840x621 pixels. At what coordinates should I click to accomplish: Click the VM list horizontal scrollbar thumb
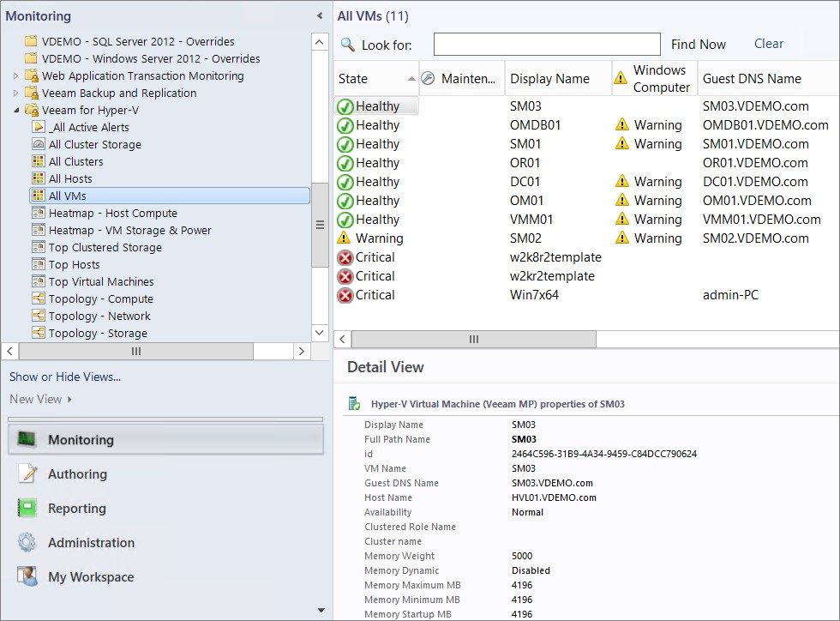click(473, 339)
